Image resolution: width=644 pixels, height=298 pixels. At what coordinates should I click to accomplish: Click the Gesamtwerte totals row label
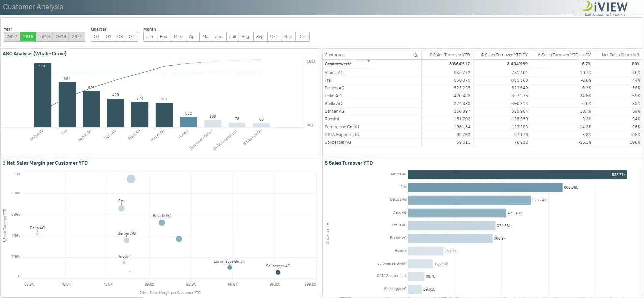coord(338,64)
